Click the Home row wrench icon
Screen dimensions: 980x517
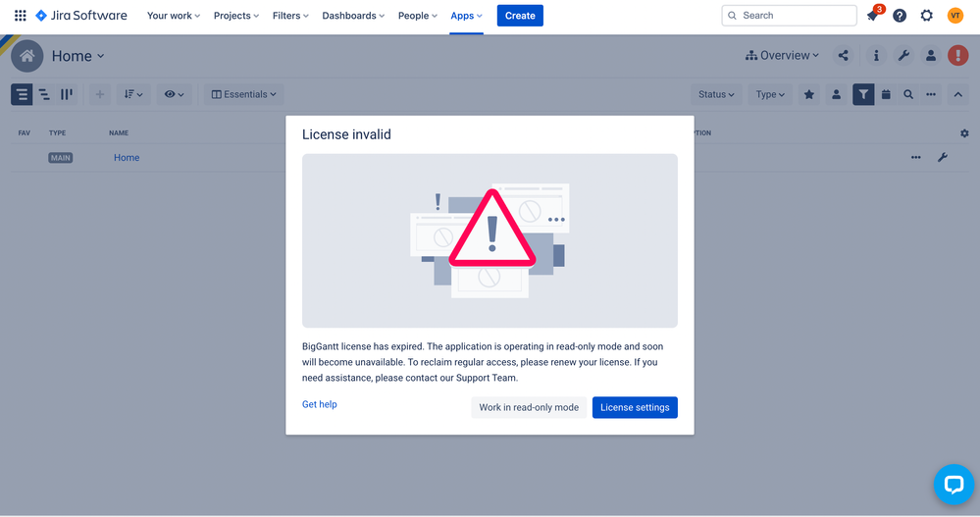click(943, 158)
